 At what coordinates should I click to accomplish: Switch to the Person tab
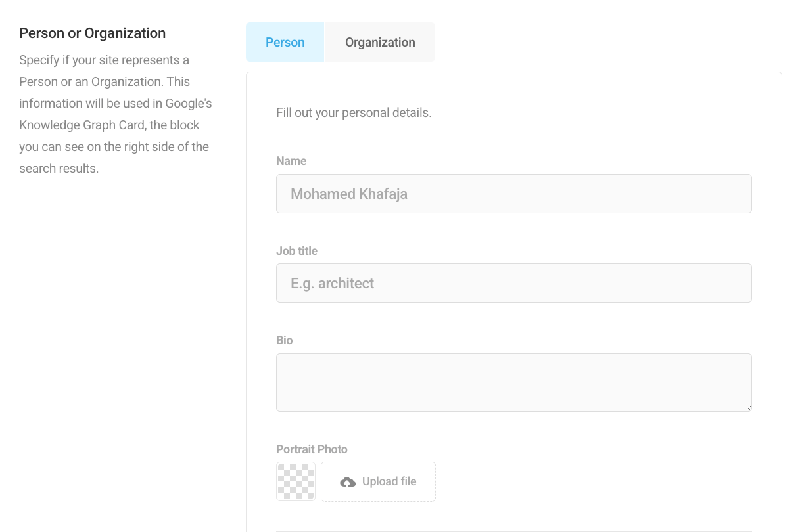pyautogui.click(x=285, y=42)
